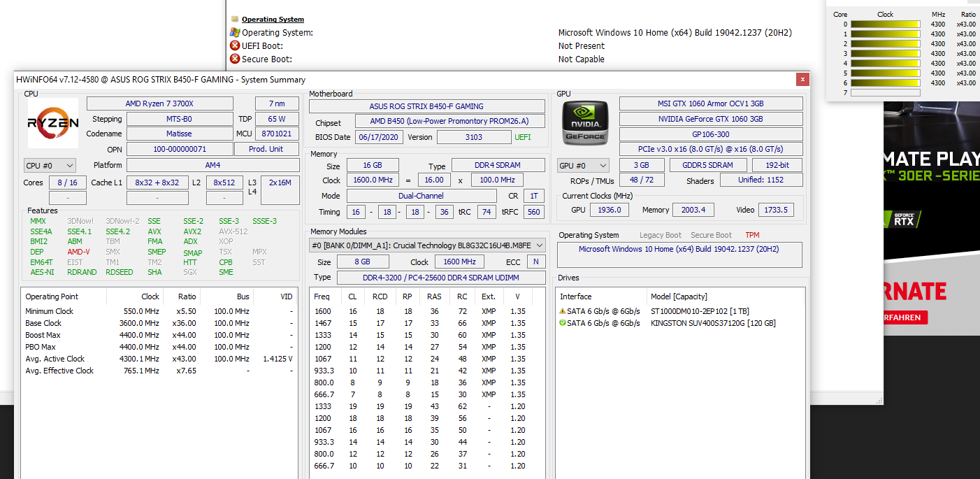This screenshot has width=980, height=479.
Task: Click the GPU clock 1936.0 value
Action: click(609, 210)
